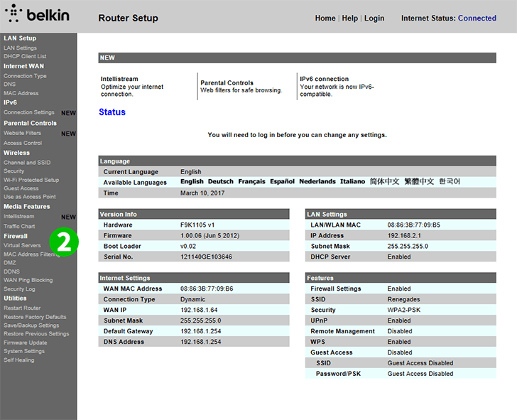Open Security Log page

(19, 289)
